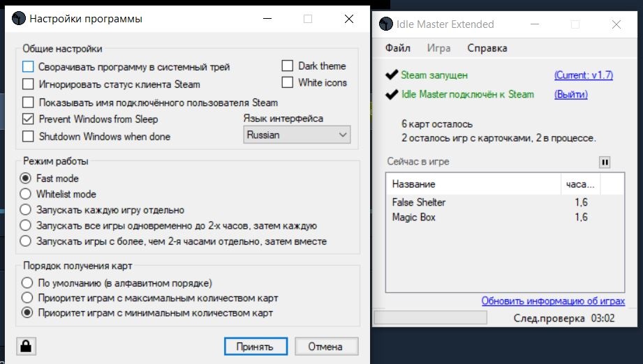
Task: Click the 2 осталось игр с карточками text
Action: (x=498, y=138)
